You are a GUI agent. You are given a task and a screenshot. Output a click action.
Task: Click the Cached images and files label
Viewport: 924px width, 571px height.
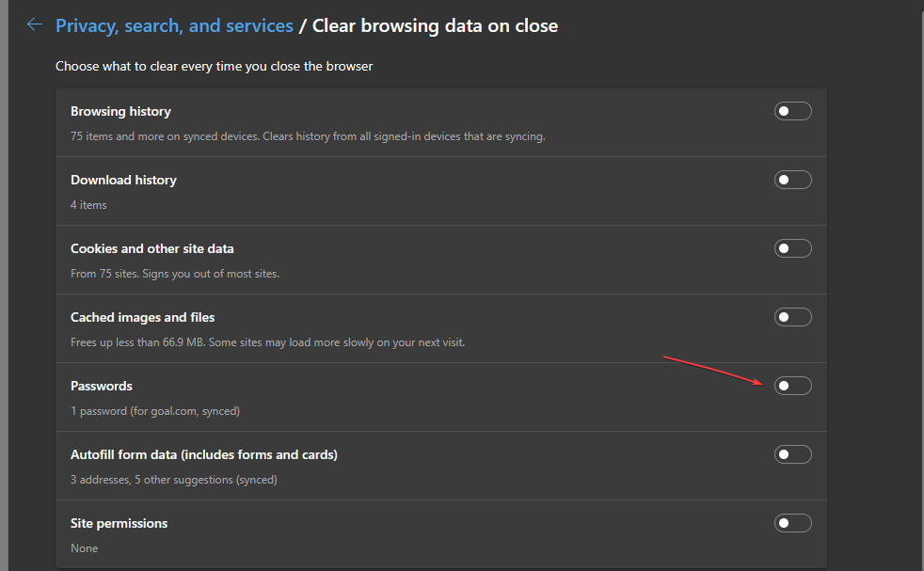[x=143, y=317]
